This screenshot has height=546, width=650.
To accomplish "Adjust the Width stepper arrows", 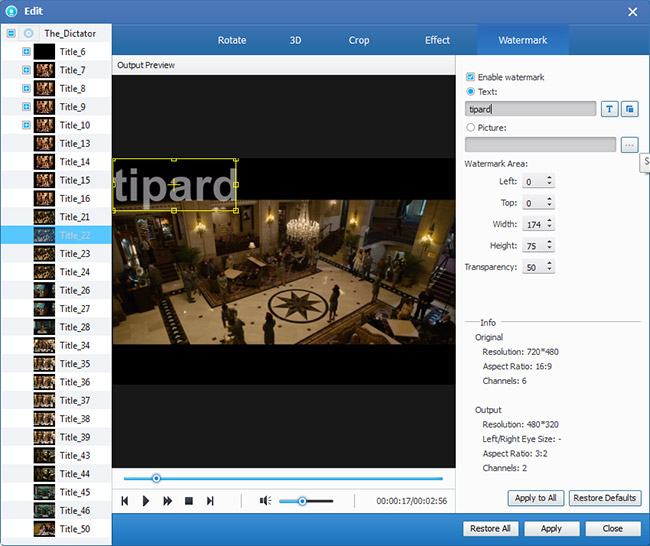I will (x=549, y=224).
